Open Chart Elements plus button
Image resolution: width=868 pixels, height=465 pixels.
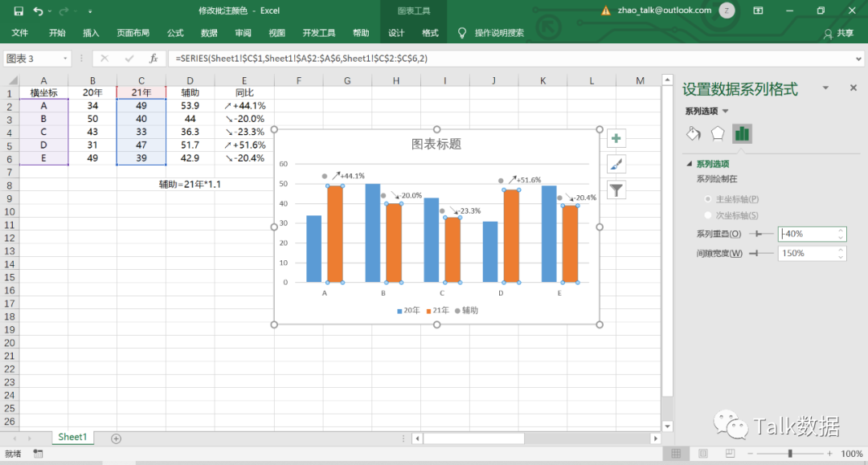coord(616,138)
